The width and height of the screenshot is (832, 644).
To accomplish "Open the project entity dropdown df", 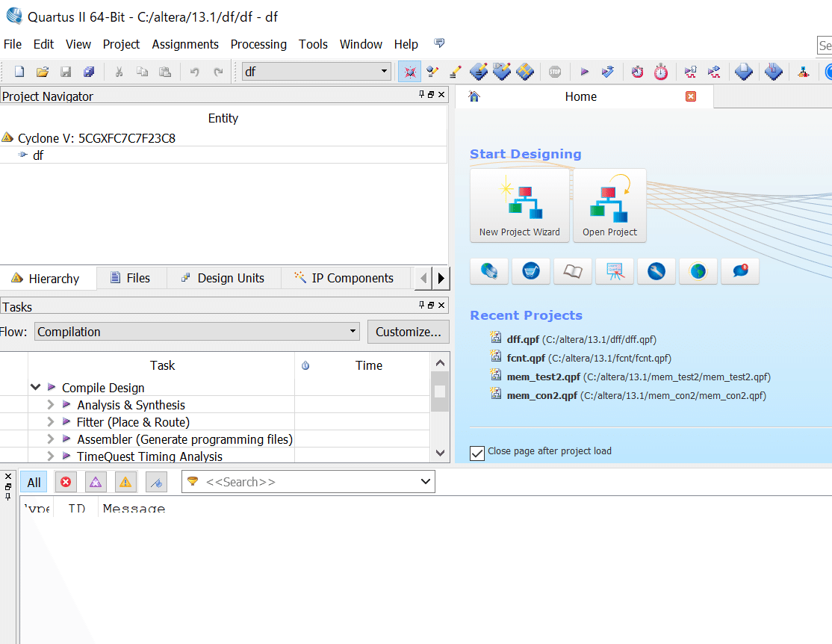I will tap(384, 71).
